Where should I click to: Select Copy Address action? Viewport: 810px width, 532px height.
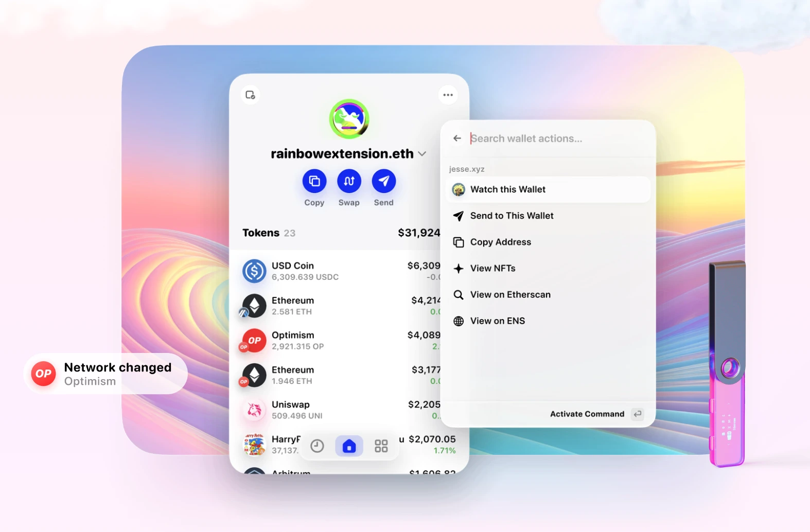tap(548, 242)
